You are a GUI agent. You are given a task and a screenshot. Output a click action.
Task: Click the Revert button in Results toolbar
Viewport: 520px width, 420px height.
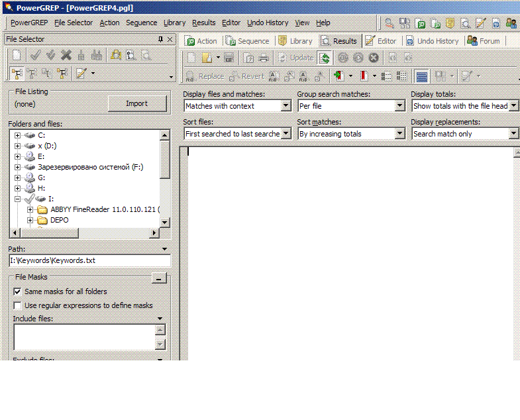pyautogui.click(x=246, y=76)
